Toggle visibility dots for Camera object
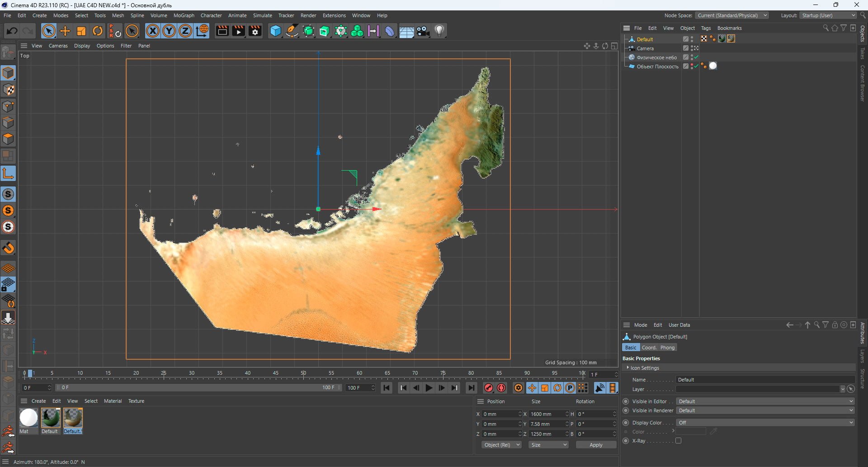This screenshot has height=467, width=868. [692, 48]
